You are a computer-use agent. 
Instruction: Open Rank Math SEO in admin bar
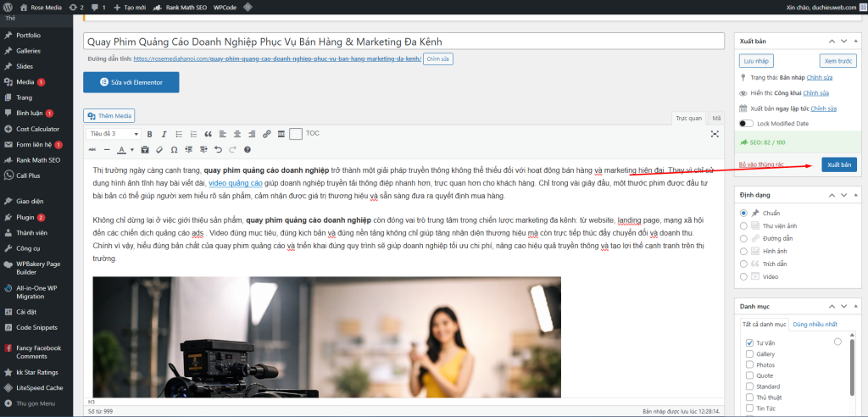coord(179,8)
